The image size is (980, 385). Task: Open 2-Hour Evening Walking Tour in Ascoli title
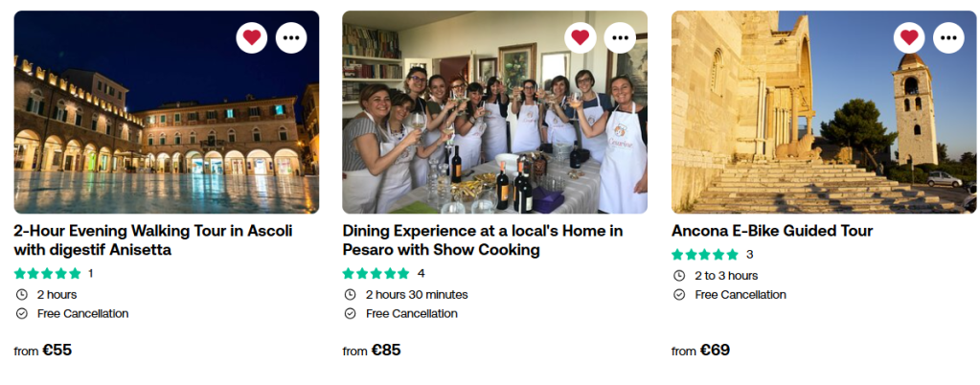(153, 240)
